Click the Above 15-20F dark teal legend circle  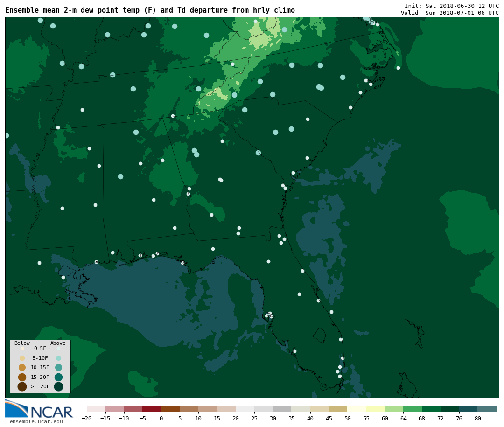58,377
